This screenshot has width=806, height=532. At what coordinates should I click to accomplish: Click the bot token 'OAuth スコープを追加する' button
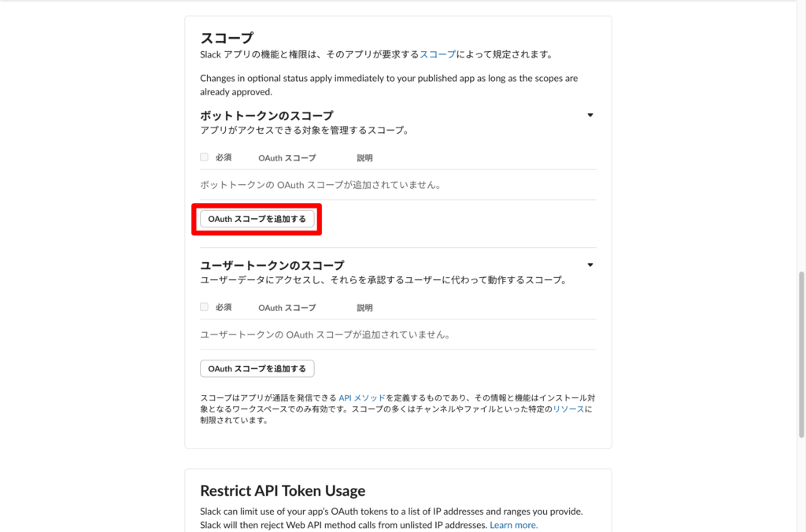point(257,219)
